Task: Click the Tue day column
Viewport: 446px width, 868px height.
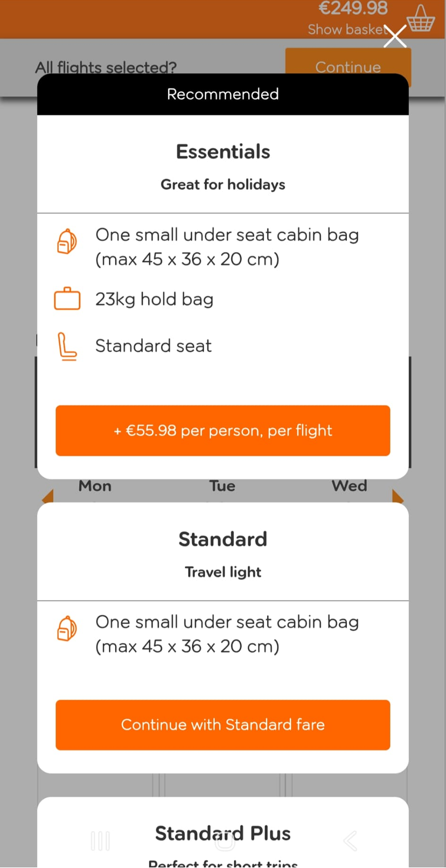Action: [x=222, y=486]
